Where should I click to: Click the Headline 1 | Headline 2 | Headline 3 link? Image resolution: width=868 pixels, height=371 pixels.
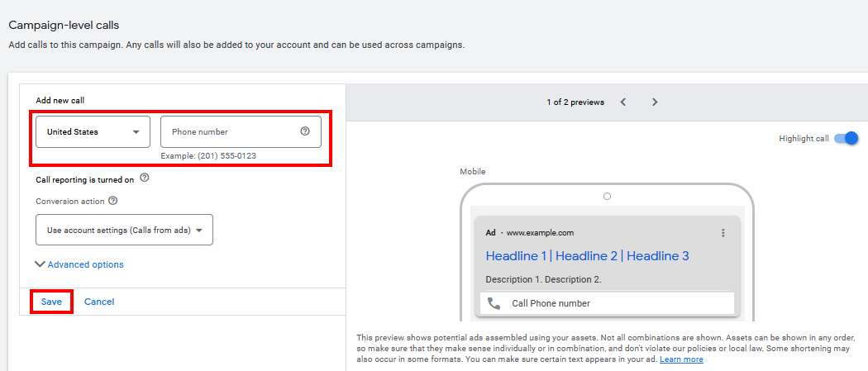pos(587,256)
